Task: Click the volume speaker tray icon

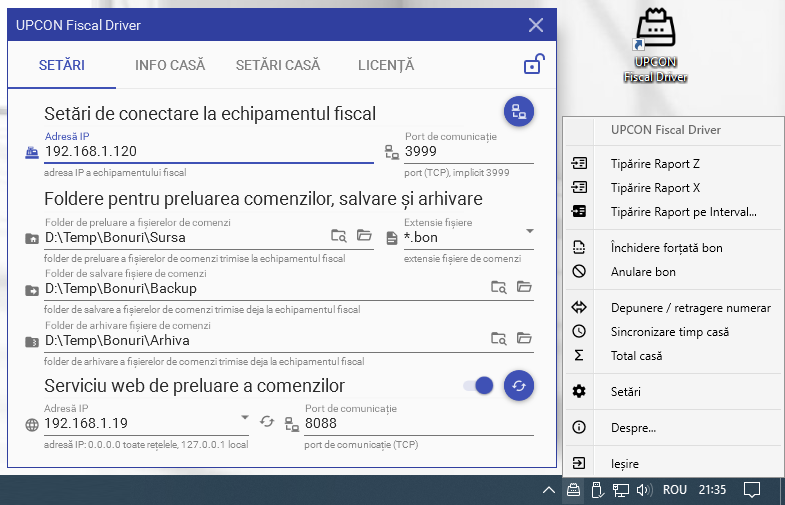Action: (x=644, y=490)
